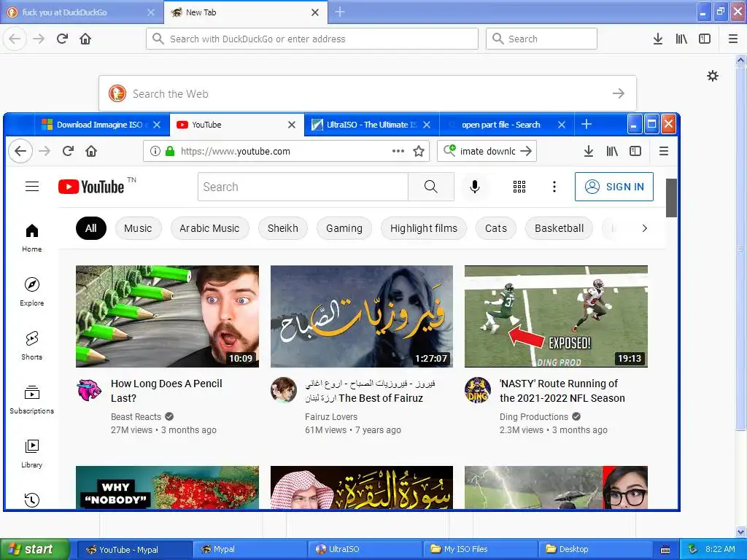Submit web search arrow on New Tab page
The image size is (747, 560).
click(x=619, y=93)
